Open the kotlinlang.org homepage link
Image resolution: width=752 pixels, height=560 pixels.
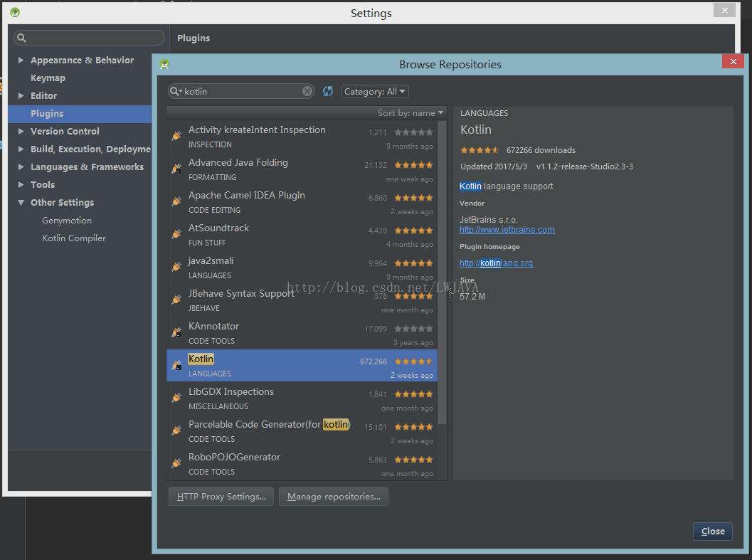pyautogui.click(x=496, y=263)
